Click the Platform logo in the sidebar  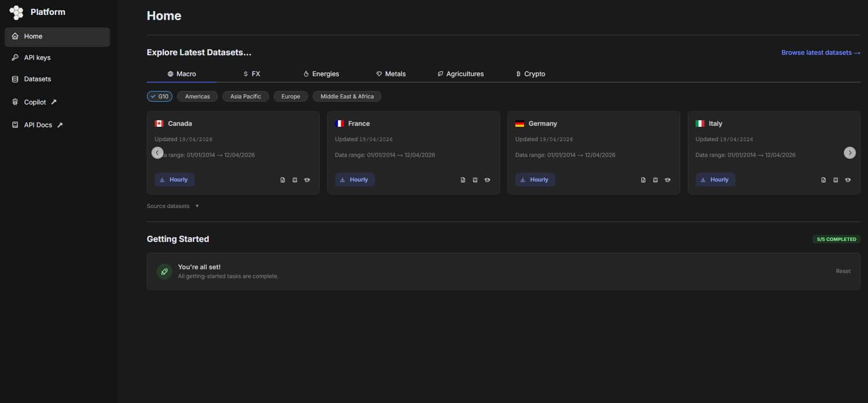[16, 13]
